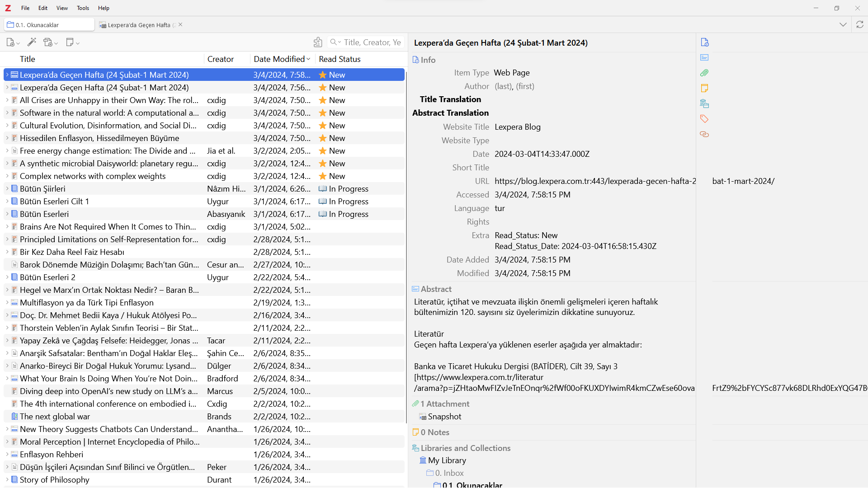Image resolution: width=868 pixels, height=488 pixels.
Task: Click Add Item by Identifier wand icon
Action: click(x=32, y=42)
